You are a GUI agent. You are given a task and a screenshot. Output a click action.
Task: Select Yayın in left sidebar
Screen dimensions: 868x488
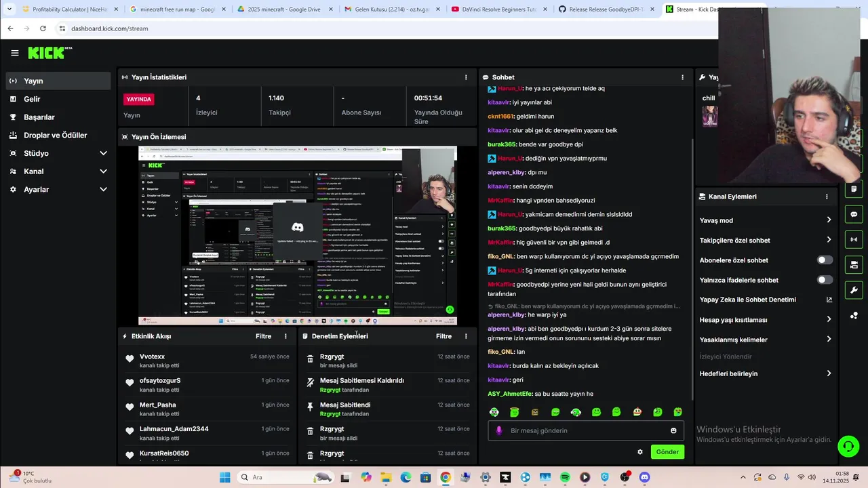(58, 81)
